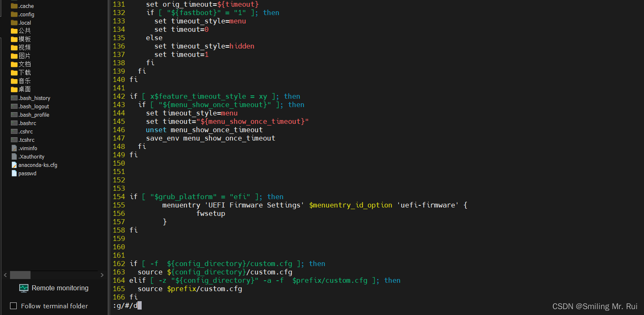Open Remote monitoring link

(x=60, y=288)
